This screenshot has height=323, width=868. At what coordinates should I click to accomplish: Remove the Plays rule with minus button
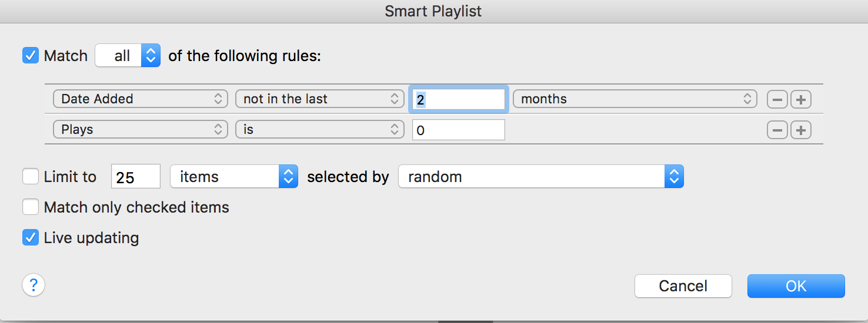pyautogui.click(x=777, y=130)
